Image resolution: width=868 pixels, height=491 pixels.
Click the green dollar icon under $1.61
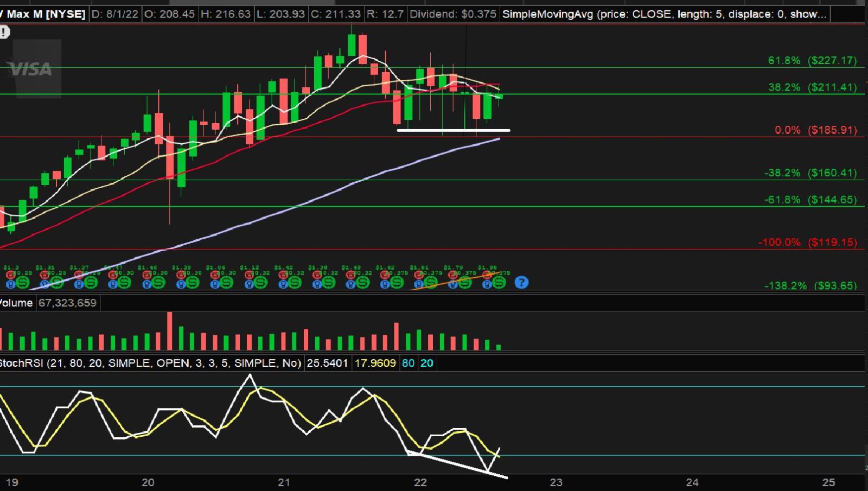coord(431,283)
